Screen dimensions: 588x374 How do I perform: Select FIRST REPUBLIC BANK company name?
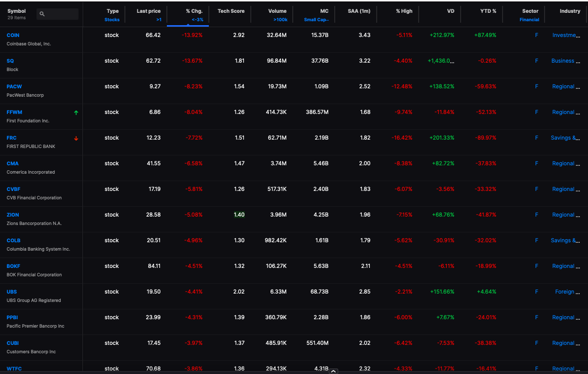31,147
